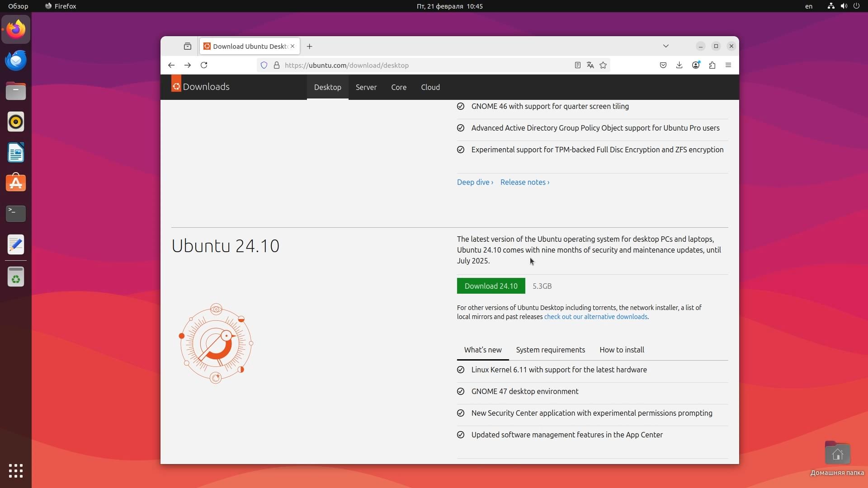Screen dimensions: 868x488
Task: Close the Download Ubuntu Desktop tab
Action: tap(292, 46)
